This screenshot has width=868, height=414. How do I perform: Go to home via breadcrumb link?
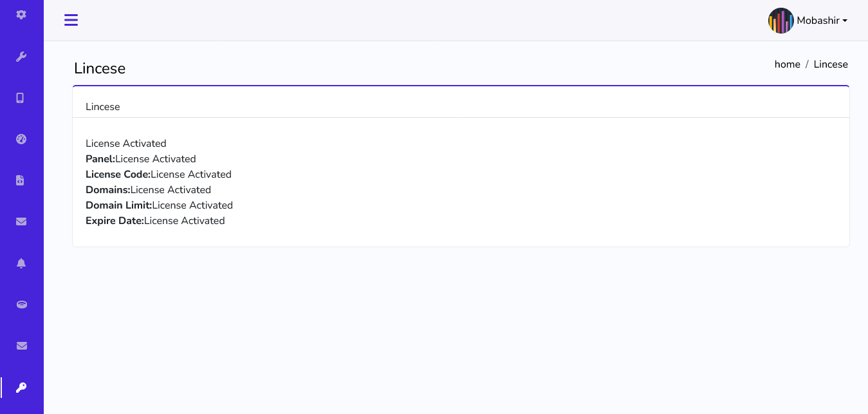[787, 64]
